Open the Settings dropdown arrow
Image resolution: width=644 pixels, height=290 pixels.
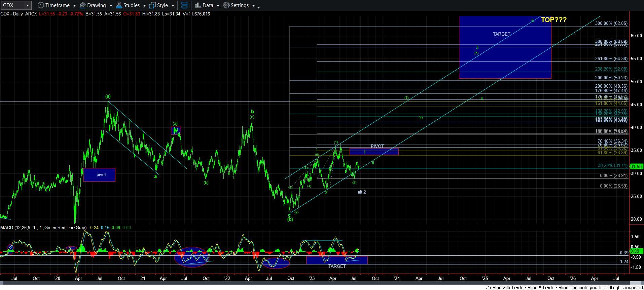(253, 6)
